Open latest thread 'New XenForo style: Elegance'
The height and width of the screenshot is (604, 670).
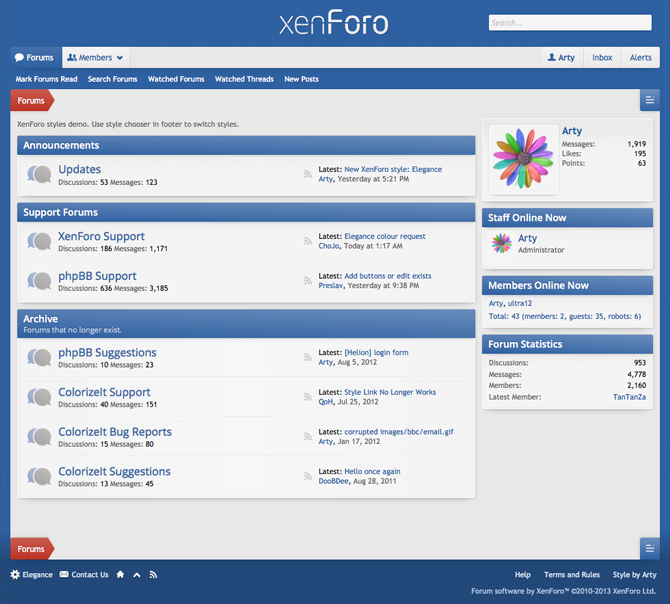point(393,169)
